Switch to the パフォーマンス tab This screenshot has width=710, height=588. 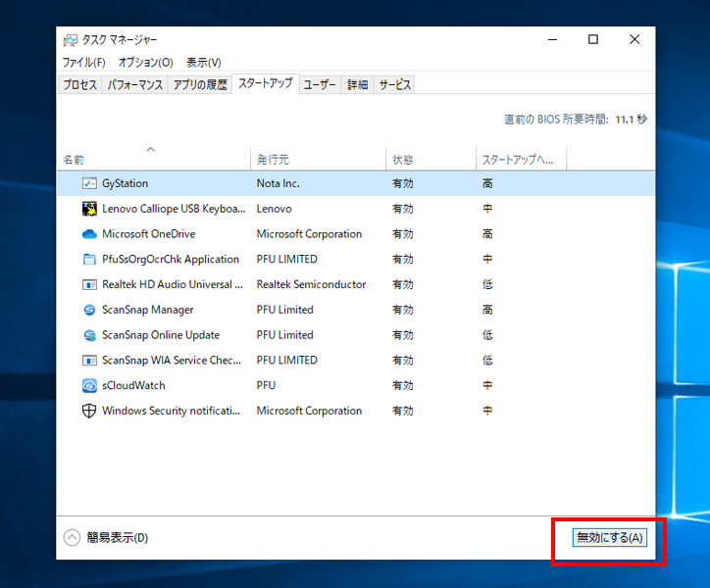point(135,85)
